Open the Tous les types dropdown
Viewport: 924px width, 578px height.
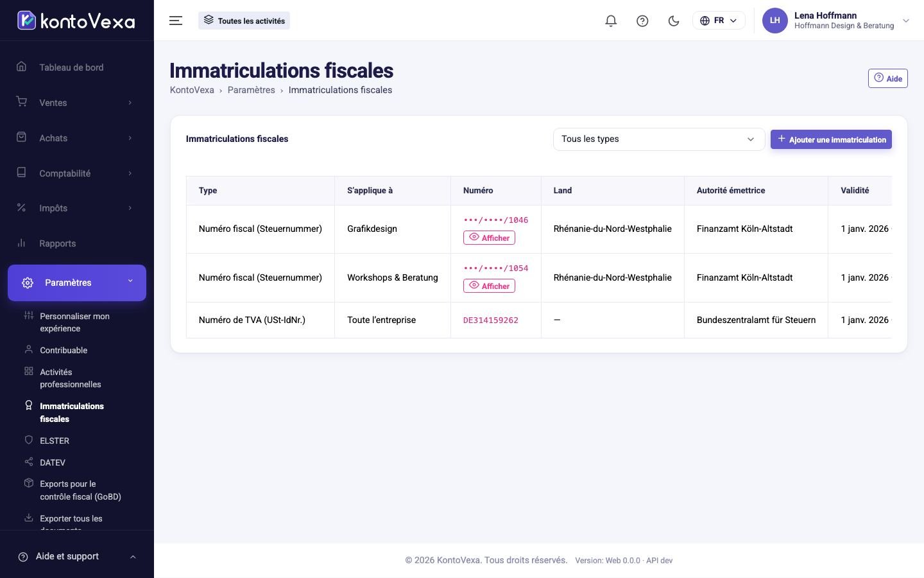659,139
